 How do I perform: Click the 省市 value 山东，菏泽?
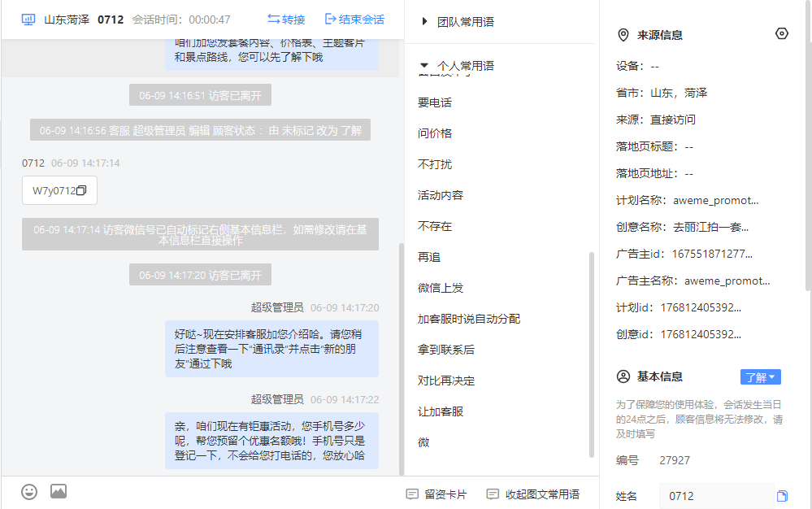click(x=679, y=93)
